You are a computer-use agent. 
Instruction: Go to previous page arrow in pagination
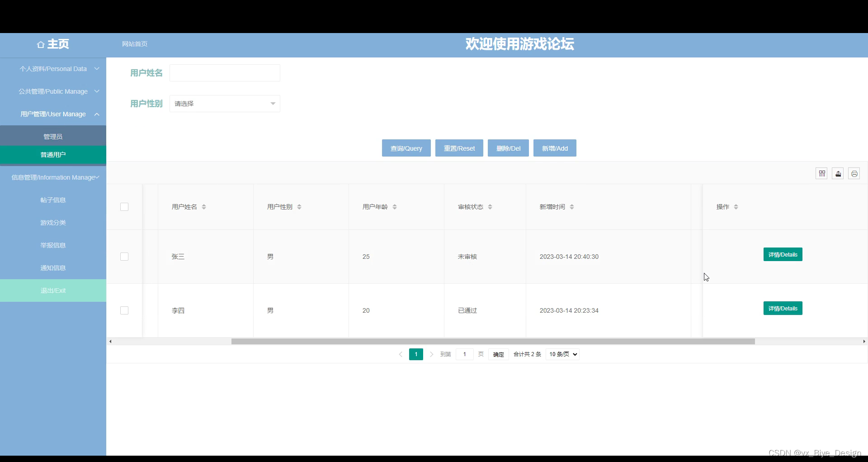[401, 354]
